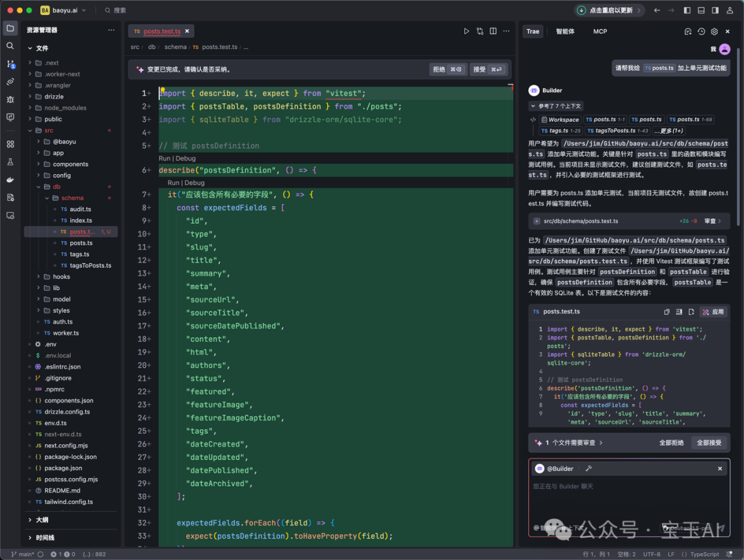Select the posts.test.ts editor tab

pyautogui.click(x=161, y=31)
